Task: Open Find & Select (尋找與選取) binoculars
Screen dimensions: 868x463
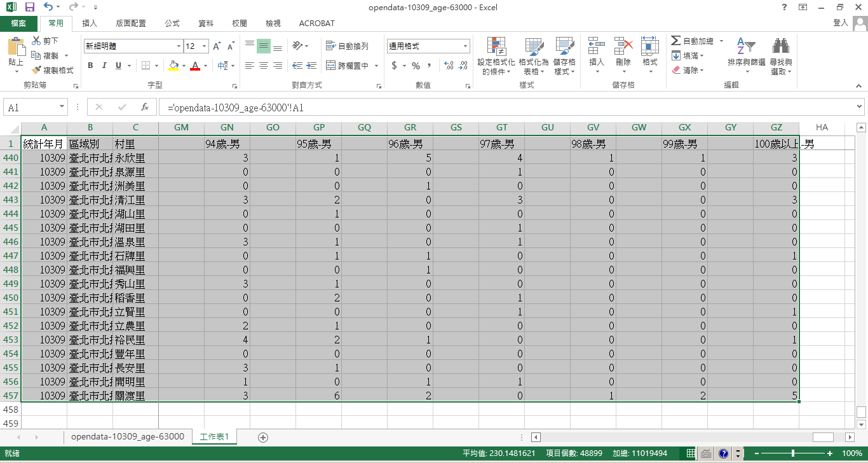Action: [x=780, y=56]
